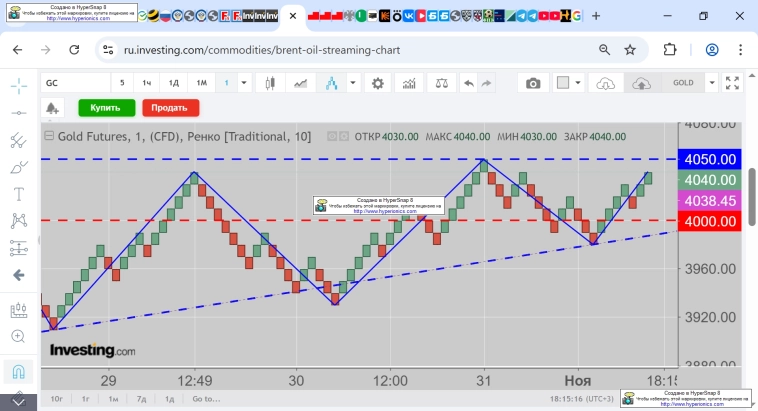Open the GOLD layout dropdown

[x=711, y=83]
